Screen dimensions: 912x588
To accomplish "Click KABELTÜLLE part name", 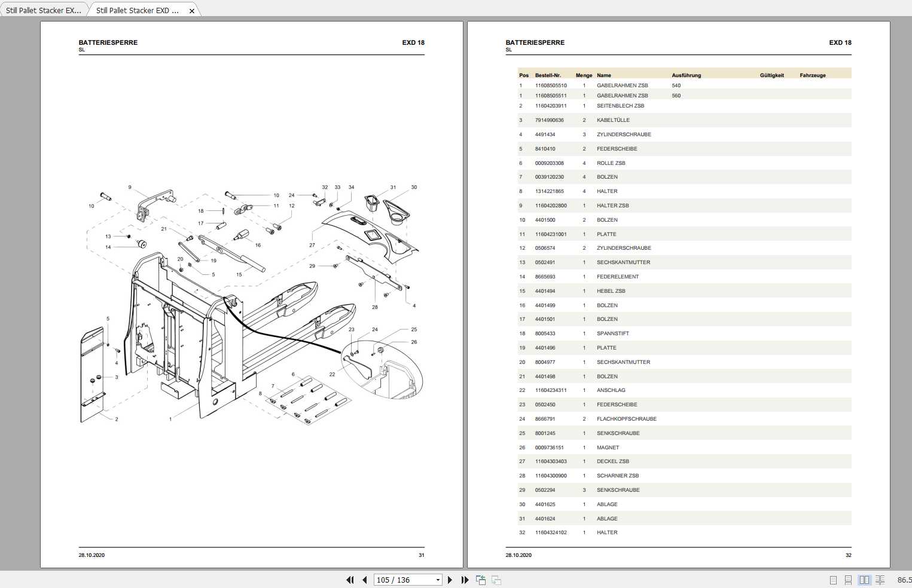I will (x=613, y=120).
